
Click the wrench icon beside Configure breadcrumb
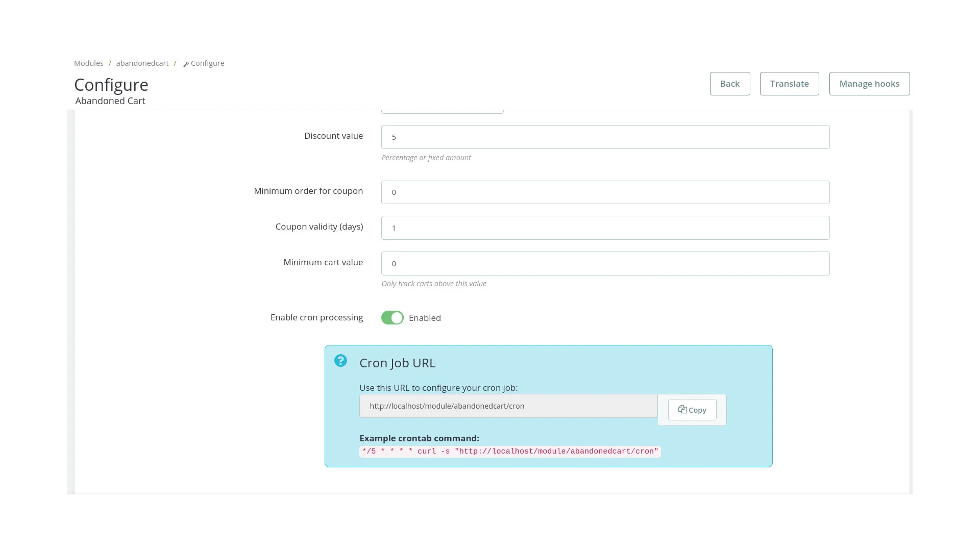(x=186, y=64)
